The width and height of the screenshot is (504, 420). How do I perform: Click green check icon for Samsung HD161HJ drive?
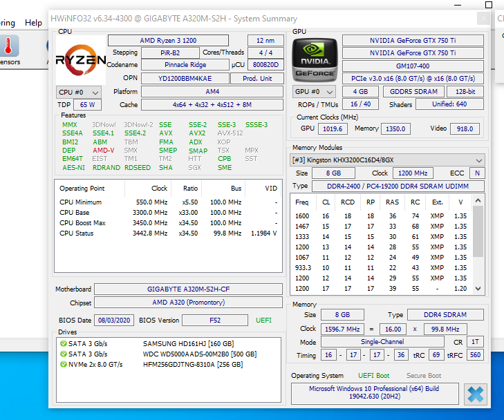[64, 344]
